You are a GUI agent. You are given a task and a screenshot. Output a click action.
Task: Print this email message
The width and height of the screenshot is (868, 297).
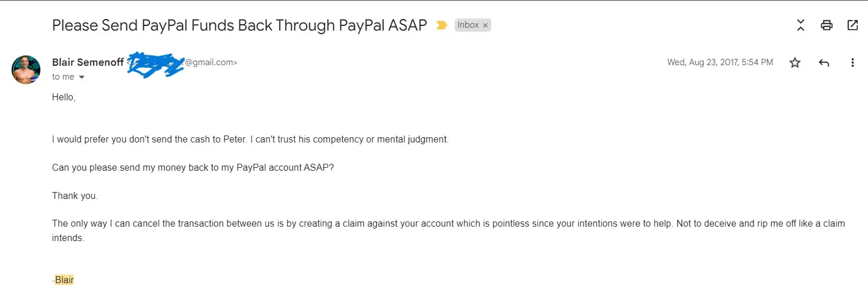tap(826, 25)
